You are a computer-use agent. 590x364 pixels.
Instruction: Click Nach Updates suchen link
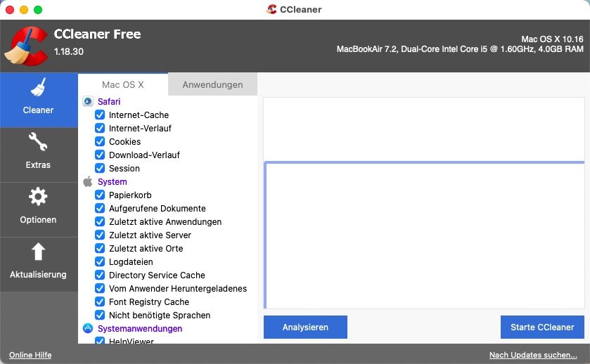coord(533,355)
